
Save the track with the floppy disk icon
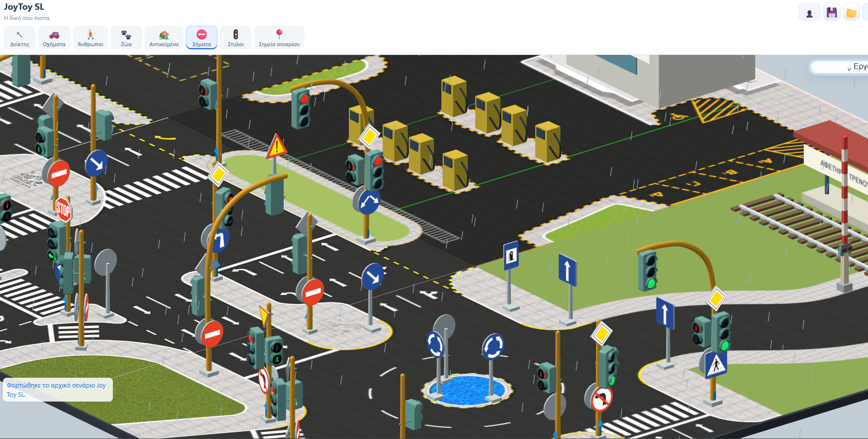[x=832, y=13]
